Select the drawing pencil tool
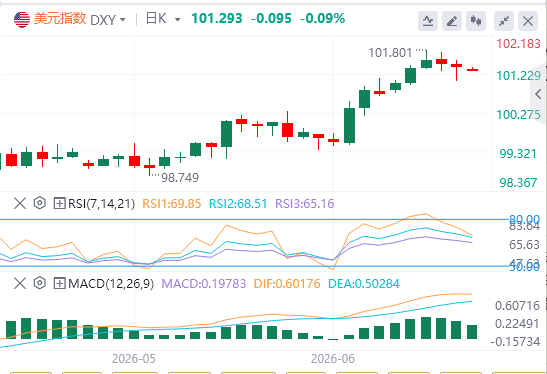Viewport: 547px width, 374px height. (452, 21)
